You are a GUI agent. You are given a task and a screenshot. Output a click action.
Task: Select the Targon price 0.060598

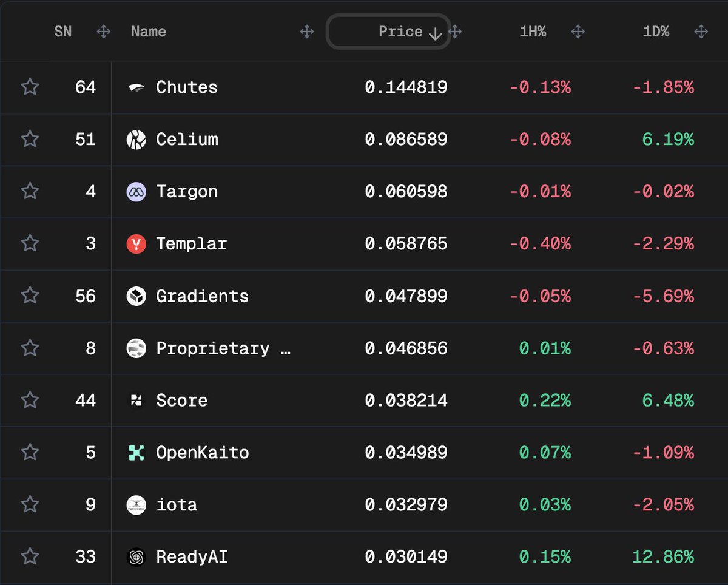coord(406,192)
